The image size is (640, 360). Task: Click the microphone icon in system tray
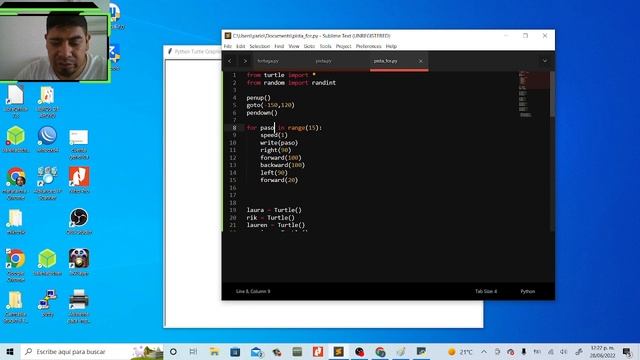coord(524,351)
